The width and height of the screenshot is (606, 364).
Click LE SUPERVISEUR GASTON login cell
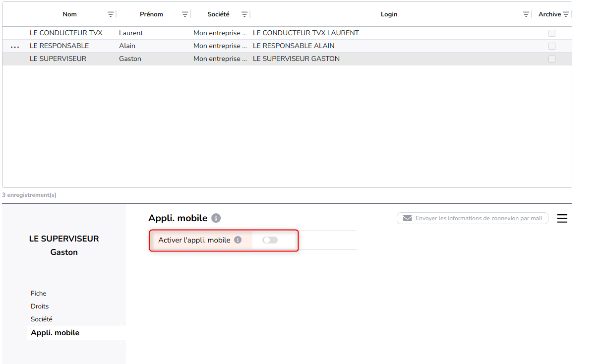click(x=297, y=59)
